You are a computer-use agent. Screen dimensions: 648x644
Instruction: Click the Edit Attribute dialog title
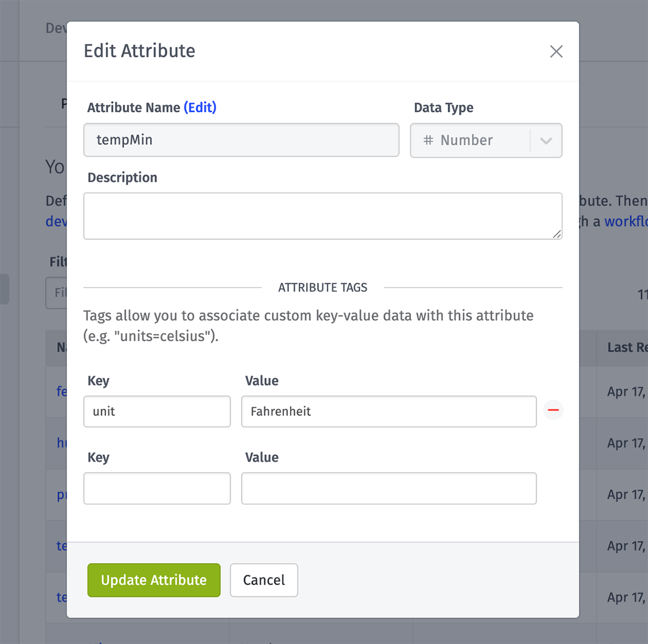pyautogui.click(x=139, y=51)
